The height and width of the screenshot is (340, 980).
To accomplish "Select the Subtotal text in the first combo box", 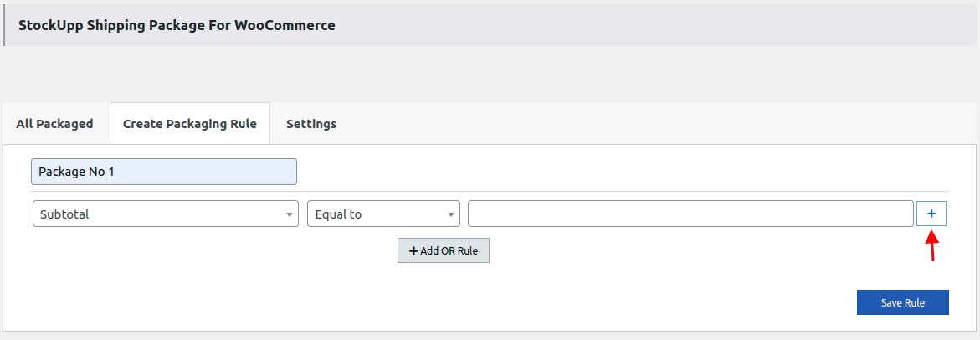I will tap(64, 214).
